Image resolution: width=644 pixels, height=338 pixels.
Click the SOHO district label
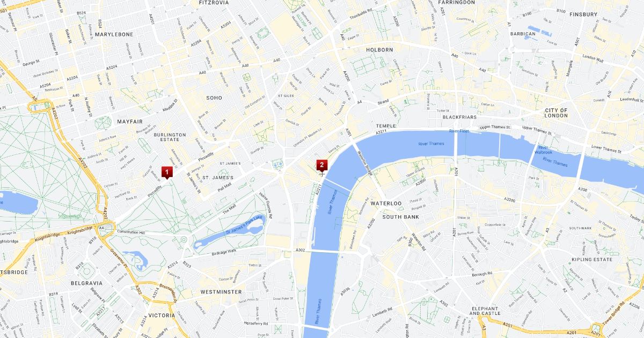point(214,98)
